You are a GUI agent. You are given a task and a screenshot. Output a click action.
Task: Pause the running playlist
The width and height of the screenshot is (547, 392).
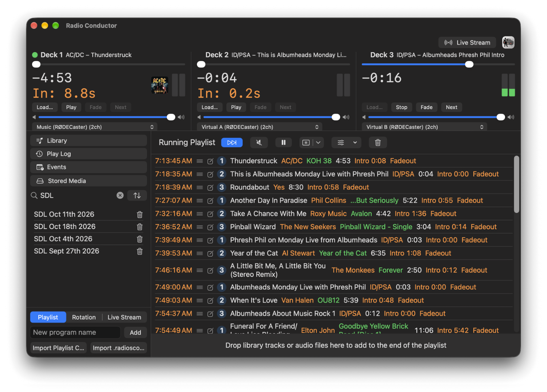pos(283,143)
